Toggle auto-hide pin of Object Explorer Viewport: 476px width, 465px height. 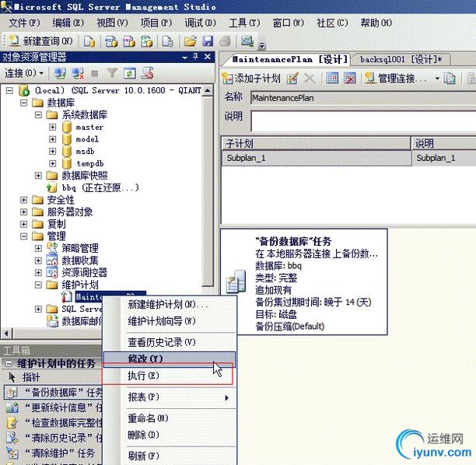coord(195,57)
